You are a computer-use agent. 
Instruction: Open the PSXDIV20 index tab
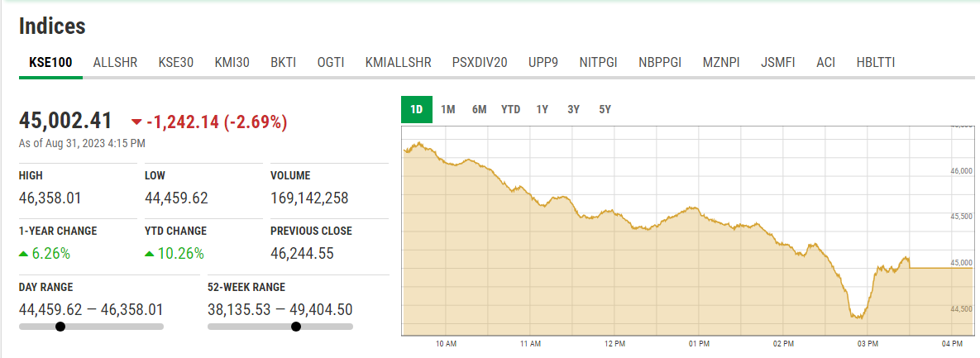point(480,63)
